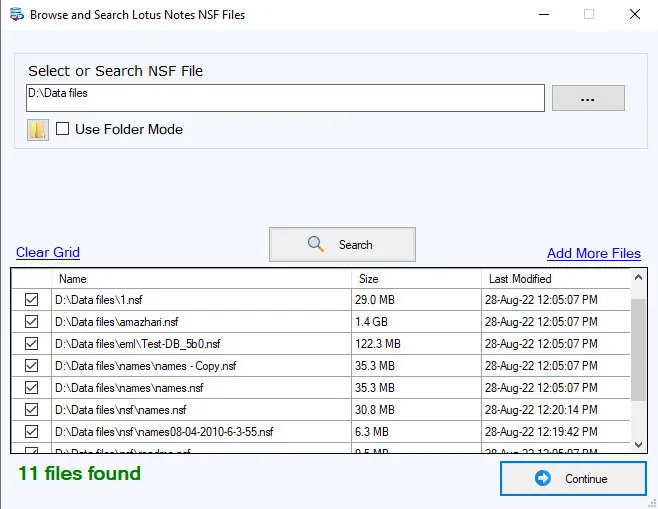658x509 pixels.
Task: Click the scroll up arrow of file grid
Action: pos(639,277)
